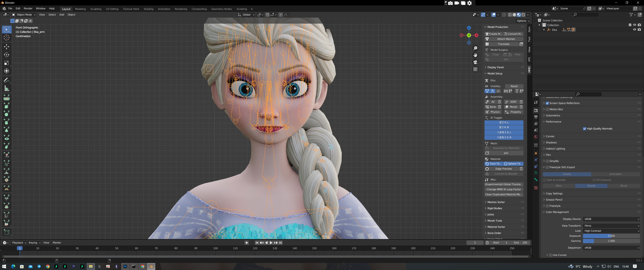Open the World properties tab icon
This screenshot has width=644, height=270.
coord(536,137)
